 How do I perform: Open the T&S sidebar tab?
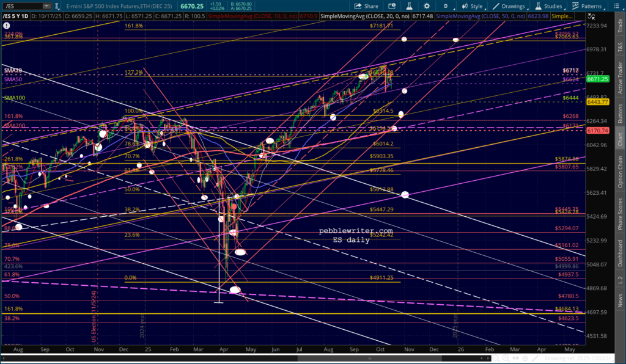620,46
